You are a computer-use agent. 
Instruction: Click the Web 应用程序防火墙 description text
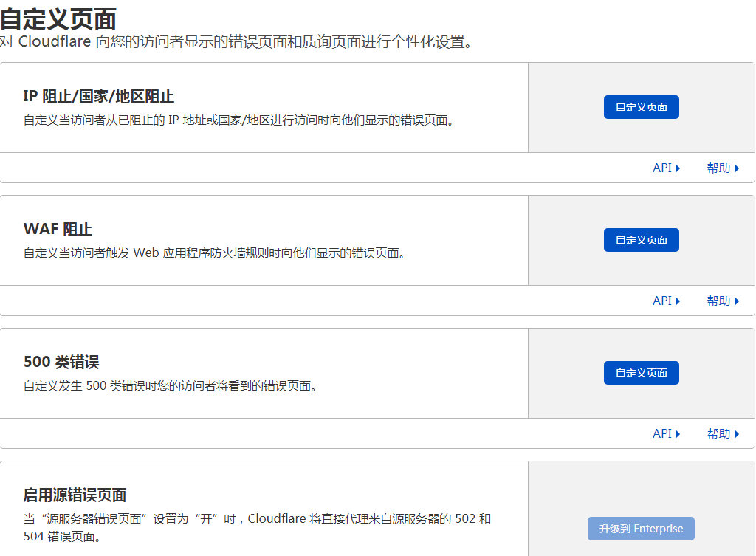coord(214,253)
